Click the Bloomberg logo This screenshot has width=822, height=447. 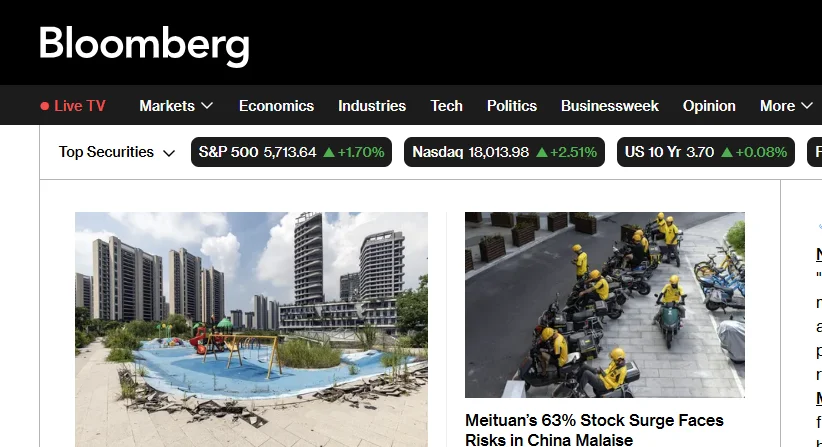pos(144,46)
